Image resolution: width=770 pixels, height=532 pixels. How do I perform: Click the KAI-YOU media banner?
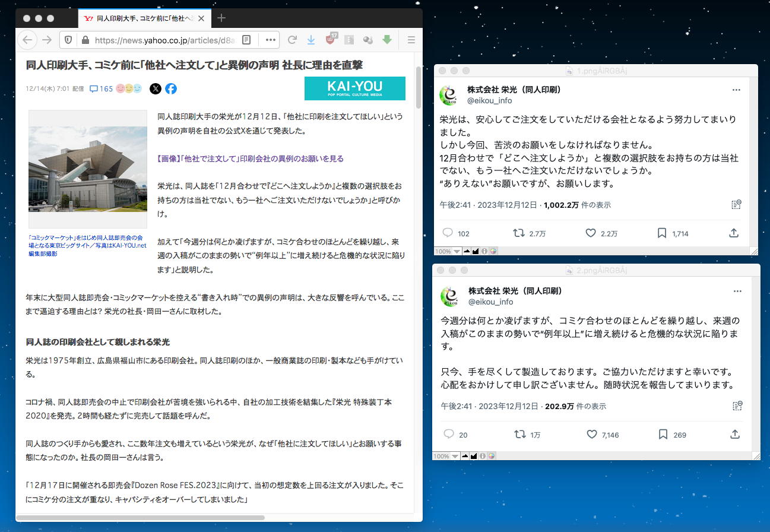pyautogui.click(x=354, y=88)
